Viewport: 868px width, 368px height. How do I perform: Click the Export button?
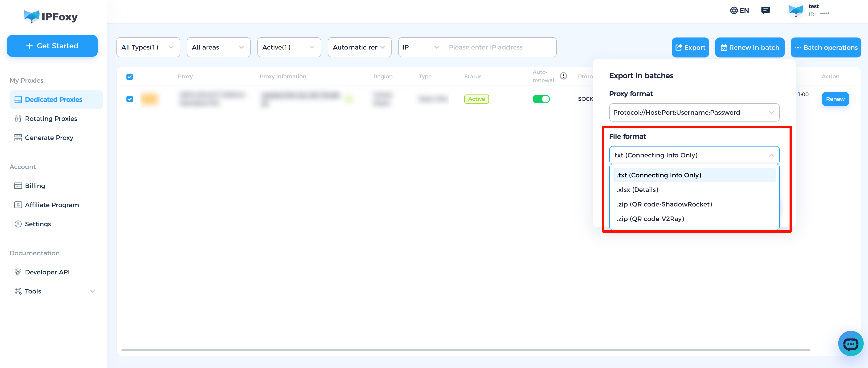coord(690,47)
